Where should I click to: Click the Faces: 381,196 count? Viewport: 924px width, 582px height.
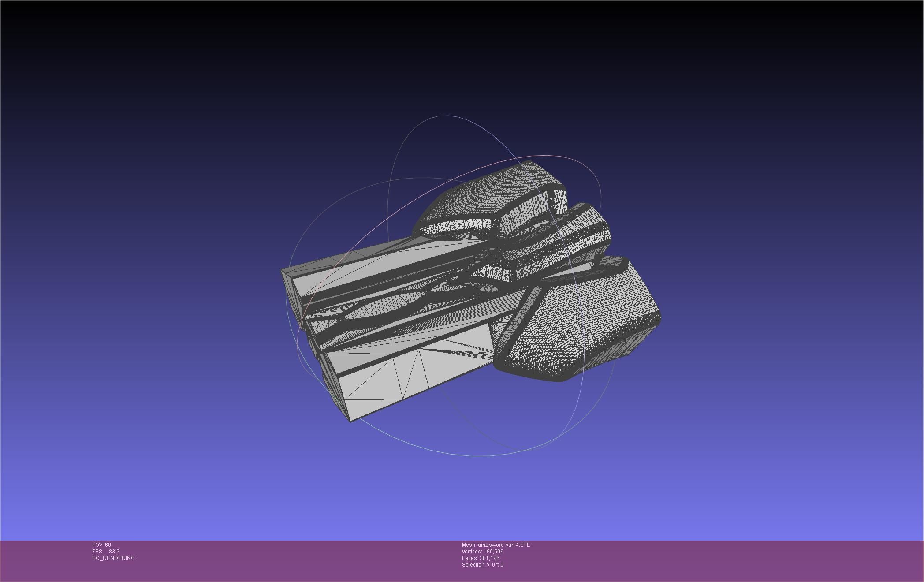pyautogui.click(x=481, y=558)
